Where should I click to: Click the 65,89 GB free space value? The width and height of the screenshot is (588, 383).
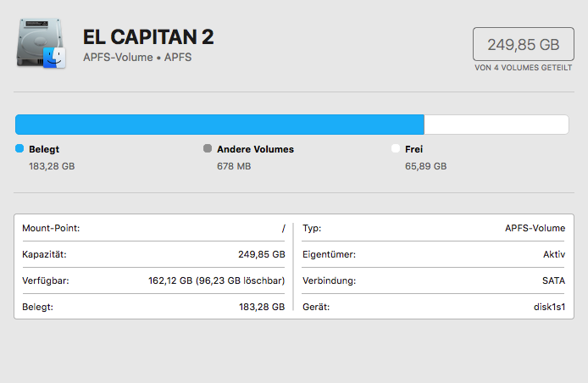coord(425,166)
